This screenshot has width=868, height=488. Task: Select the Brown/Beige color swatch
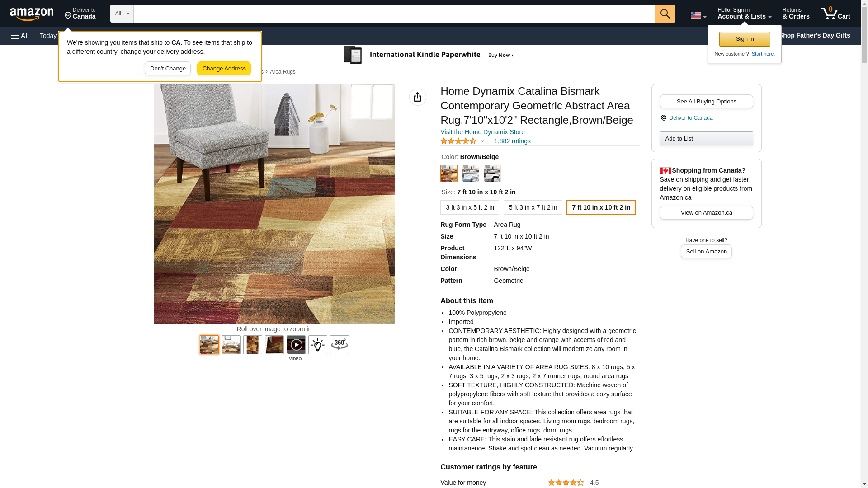pyautogui.click(x=449, y=174)
